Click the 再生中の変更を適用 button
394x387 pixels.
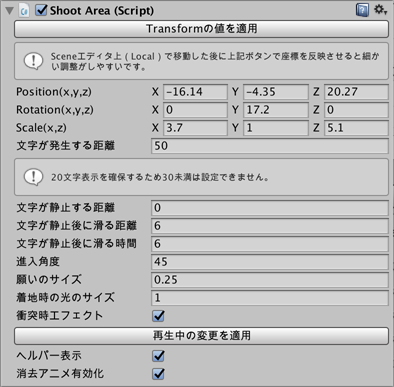[x=201, y=336]
